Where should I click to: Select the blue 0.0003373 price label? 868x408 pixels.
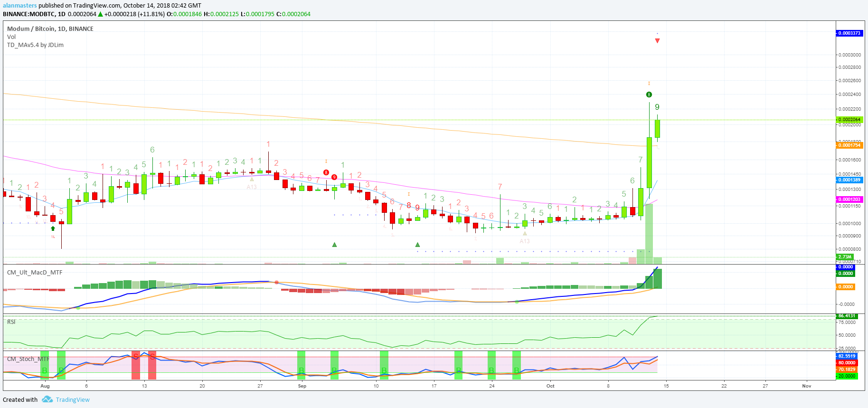[x=849, y=33]
